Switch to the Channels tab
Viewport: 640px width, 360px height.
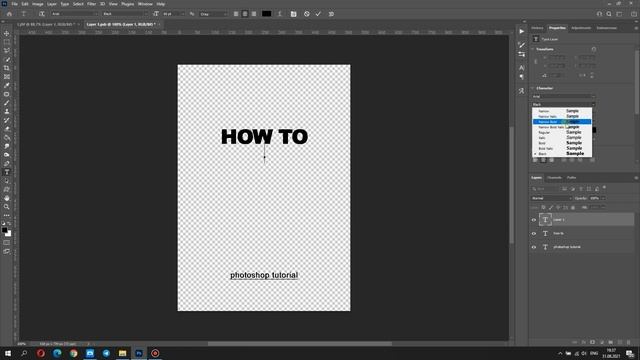point(554,178)
